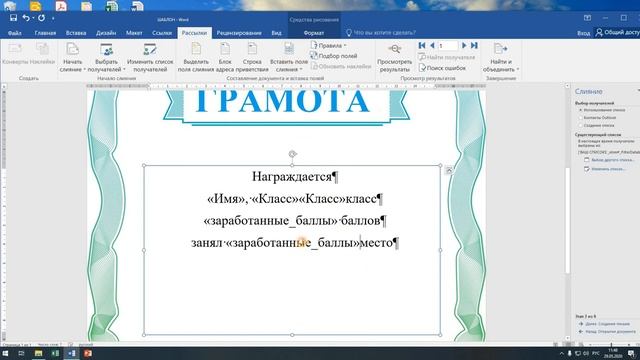This screenshot has width=640, height=360.
Task: Open Найти и объединить dropdown
Action: point(501,58)
